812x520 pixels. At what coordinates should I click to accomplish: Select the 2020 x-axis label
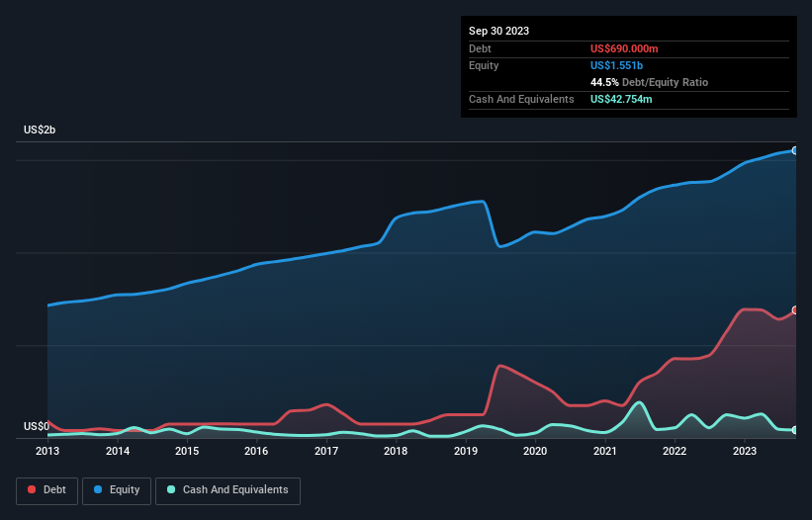[x=535, y=452]
